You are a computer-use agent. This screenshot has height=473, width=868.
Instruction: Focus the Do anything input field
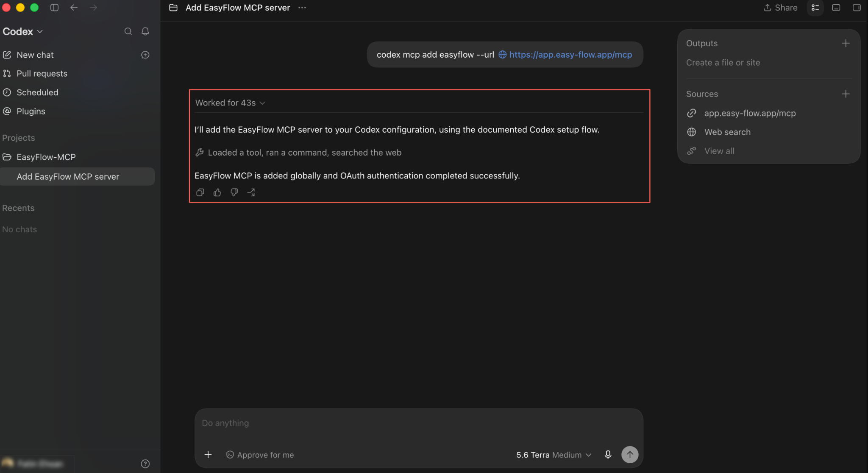click(419, 423)
